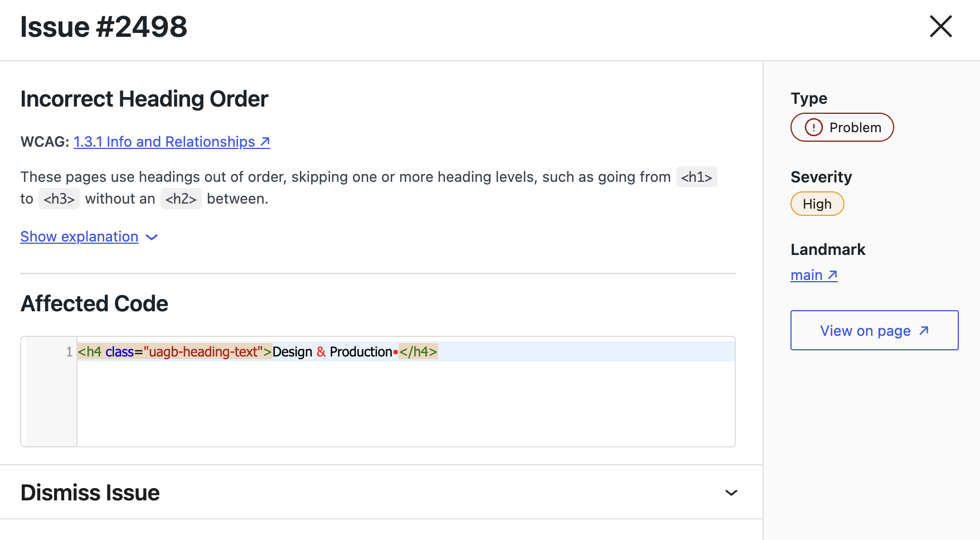
Task: Select line number 1 in the code gutter
Action: pos(69,351)
